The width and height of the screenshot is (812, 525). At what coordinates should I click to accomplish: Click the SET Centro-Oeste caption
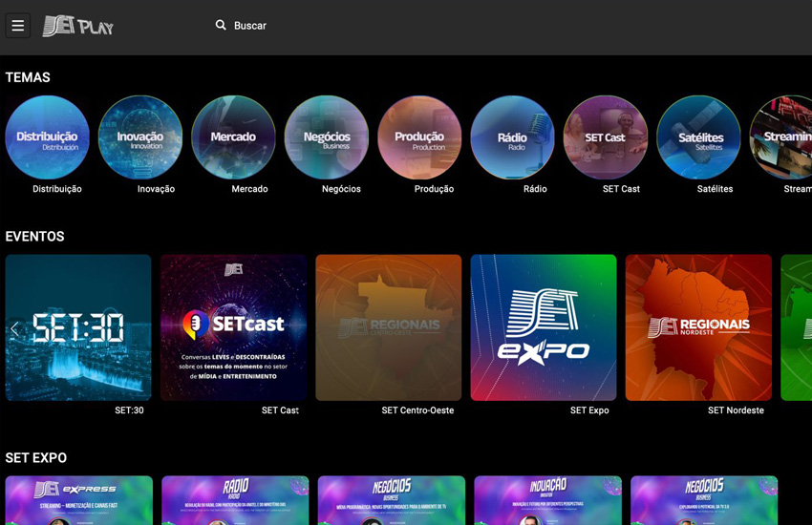(x=417, y=410)
